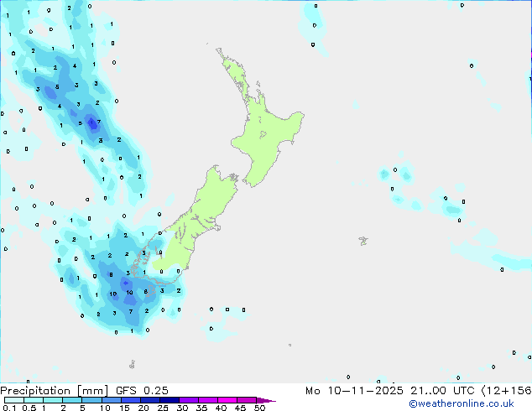Select the 30–35 mm violet legend box
This screenshot has height=411, width=532.
(x=189, y=400)
